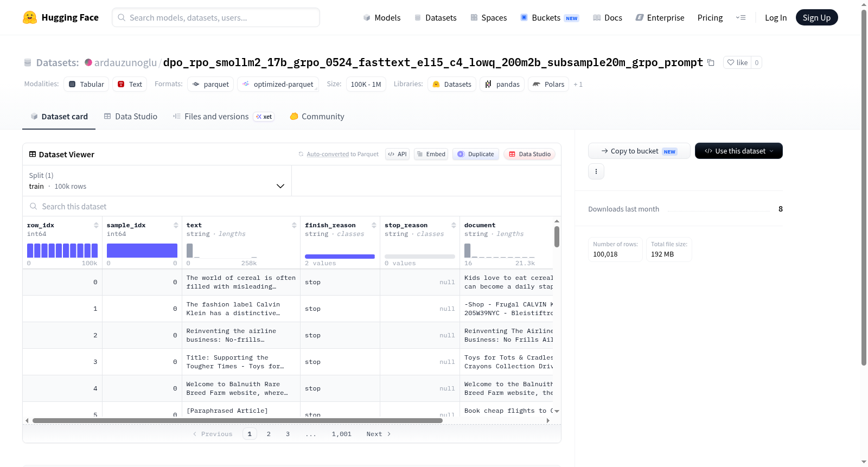Click the table vertical scrollbar thumb
The height and width of the screenshot is (467, 868).
coord(557,236)
